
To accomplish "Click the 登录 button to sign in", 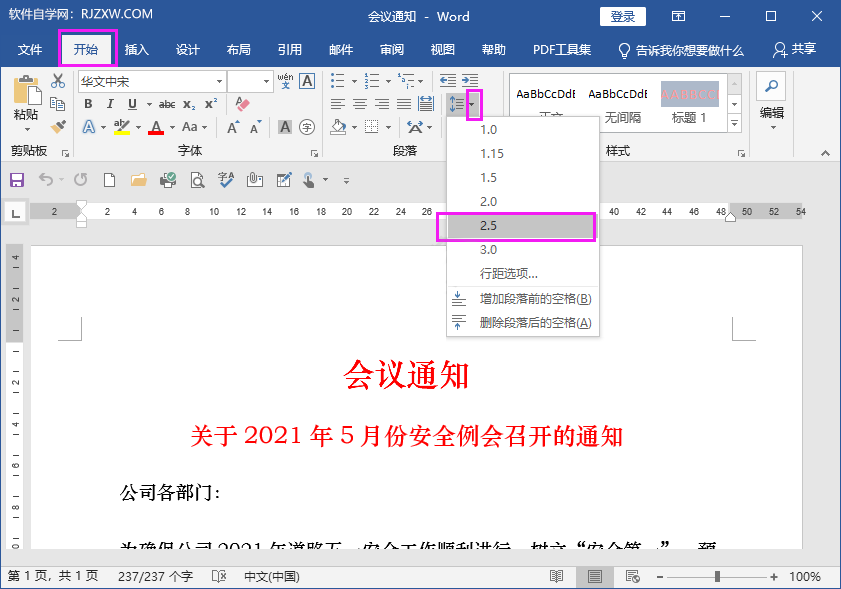I will click(622, 16).
